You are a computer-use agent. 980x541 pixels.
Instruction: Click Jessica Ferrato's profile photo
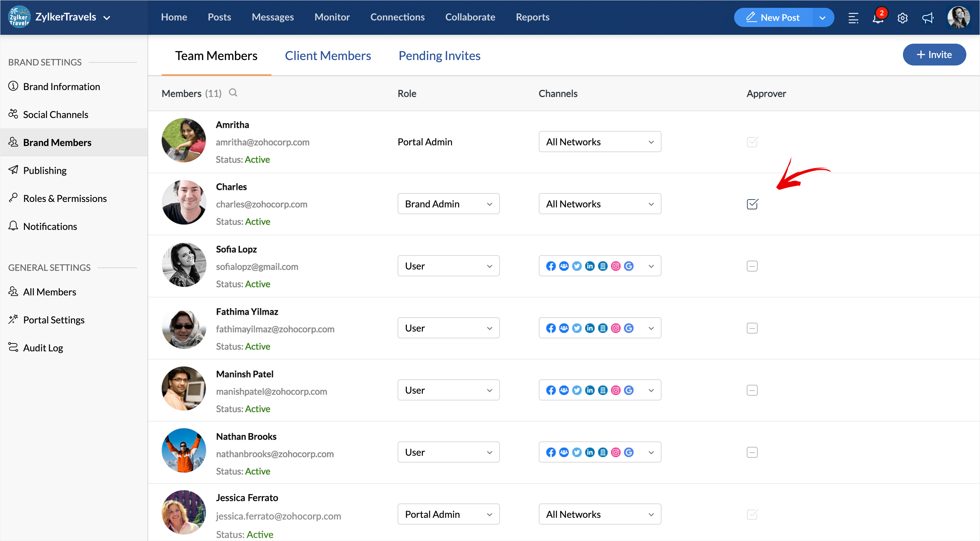[184, 512]
